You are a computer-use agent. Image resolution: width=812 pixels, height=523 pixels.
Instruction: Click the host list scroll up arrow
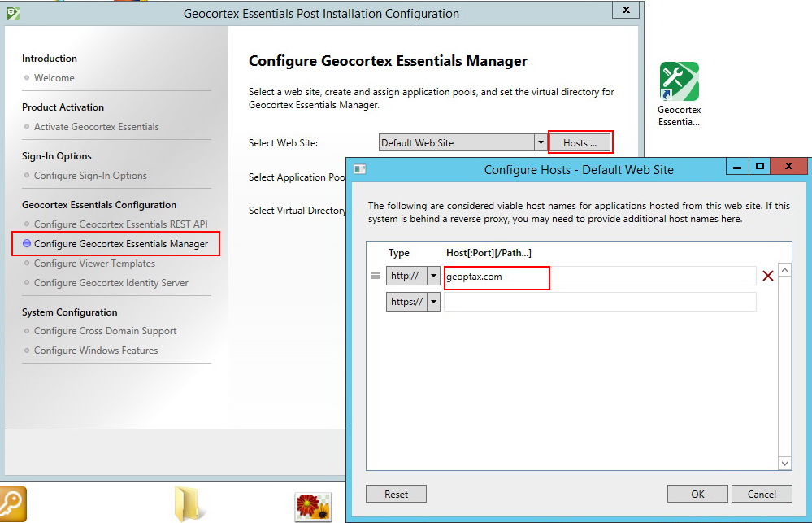pyautogui.click(x=784, y=271)
